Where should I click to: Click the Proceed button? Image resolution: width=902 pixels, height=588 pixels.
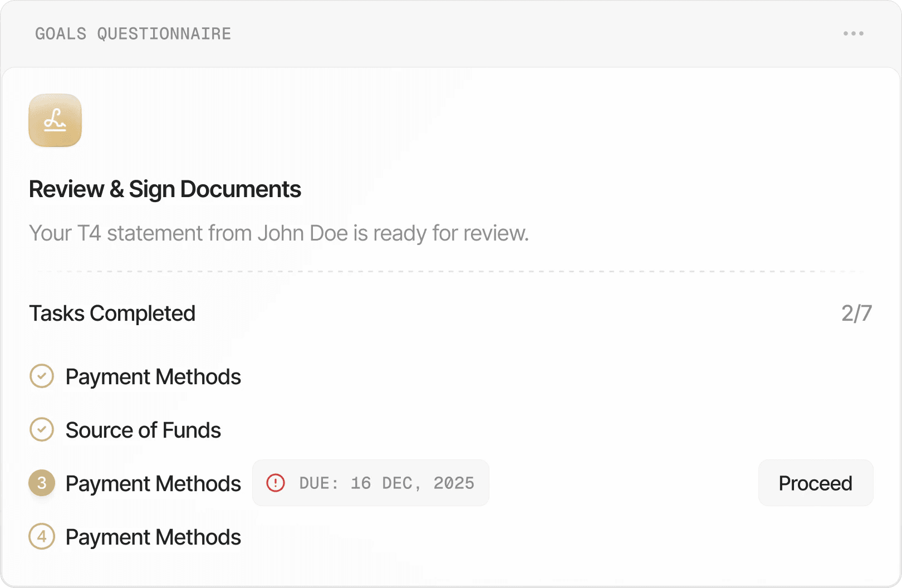tap(816, 483)
